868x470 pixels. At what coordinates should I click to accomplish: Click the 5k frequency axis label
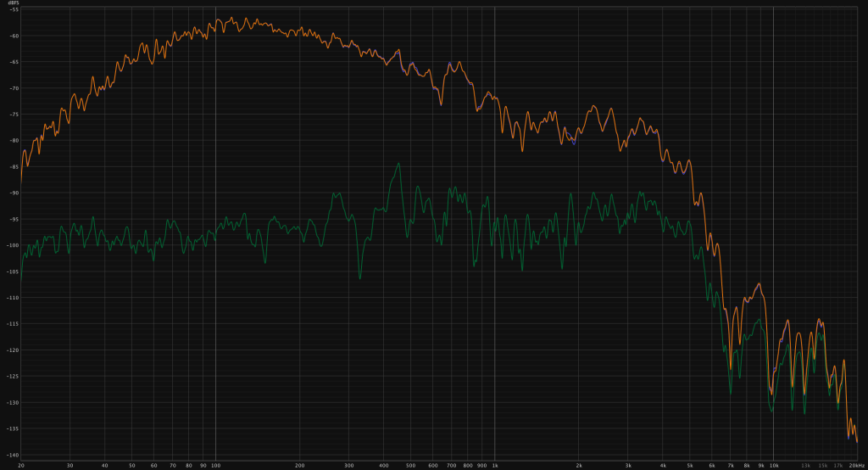tap(690, 465)
